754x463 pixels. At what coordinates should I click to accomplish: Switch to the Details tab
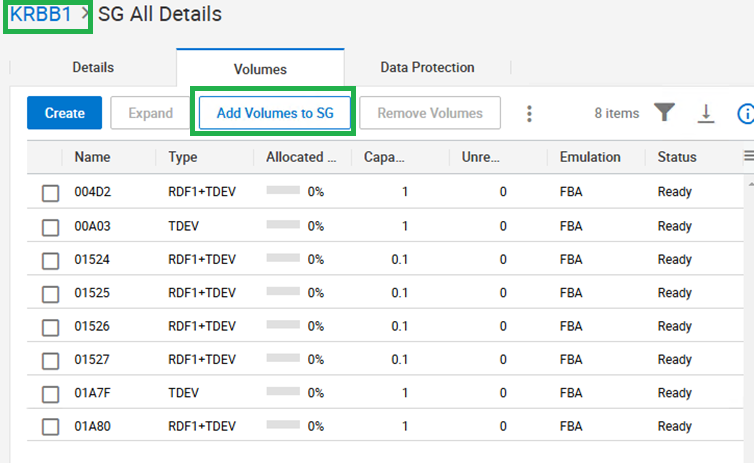pos(93,68)
